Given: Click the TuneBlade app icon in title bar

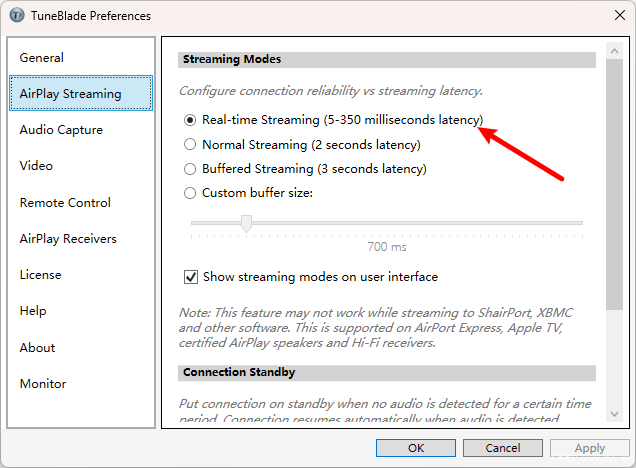Looking at the screenshot, I should coord(17,15).
